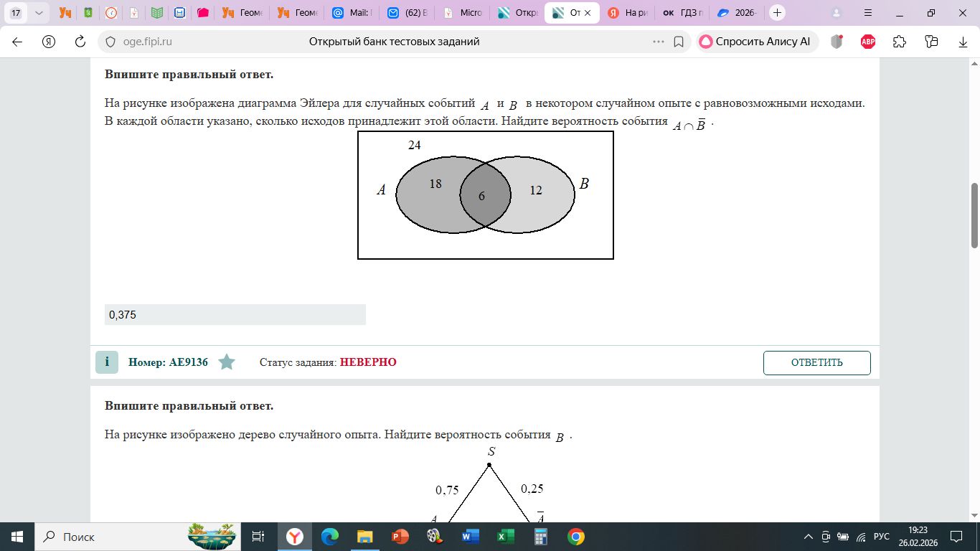Click the task number Номер: AE9136
Viewport: 980px width, 551px height.
(168, 363)
